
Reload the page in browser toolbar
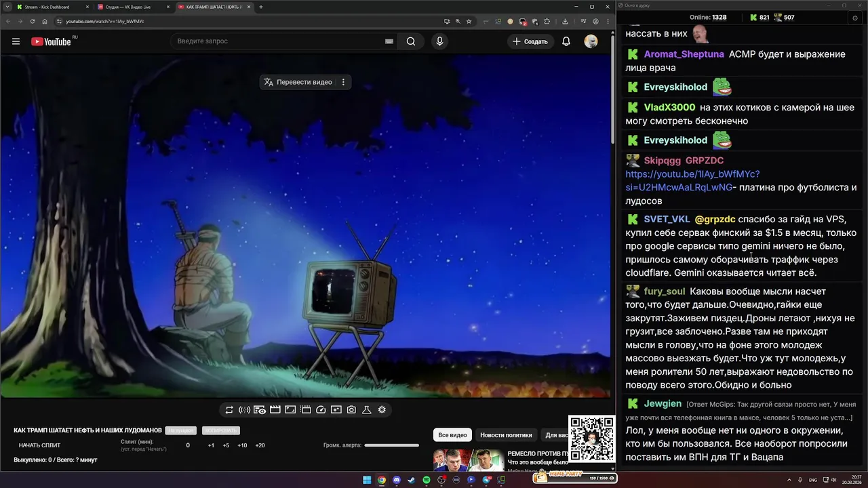coord(33,21)
